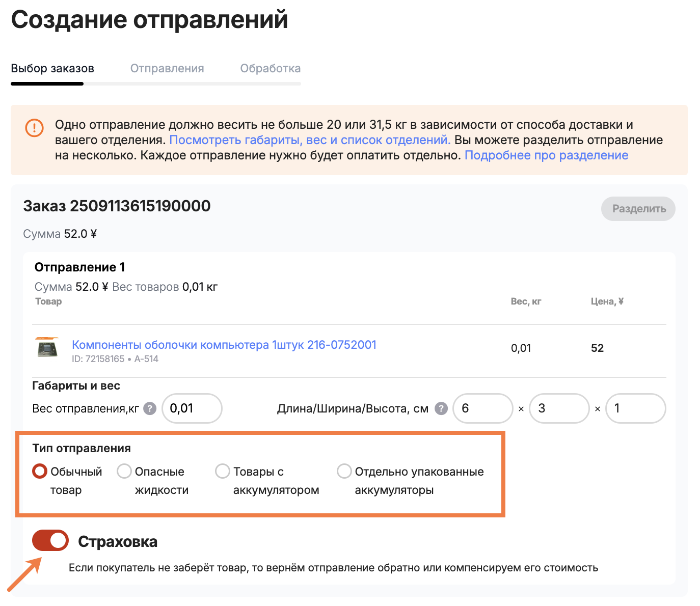Follow the 'Подробнее про разделение' link
The height and width of the screenshot is (606, 700).
pos(546,155)
